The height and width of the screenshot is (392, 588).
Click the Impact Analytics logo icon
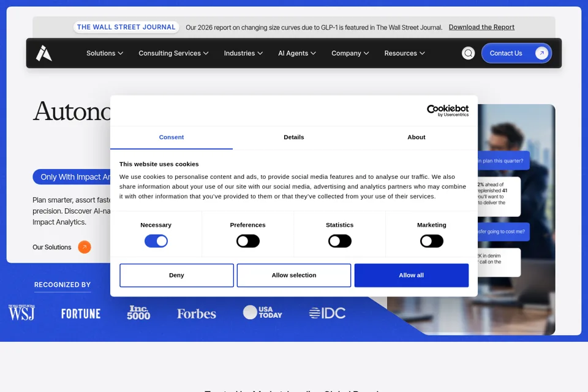pos(44,53)
